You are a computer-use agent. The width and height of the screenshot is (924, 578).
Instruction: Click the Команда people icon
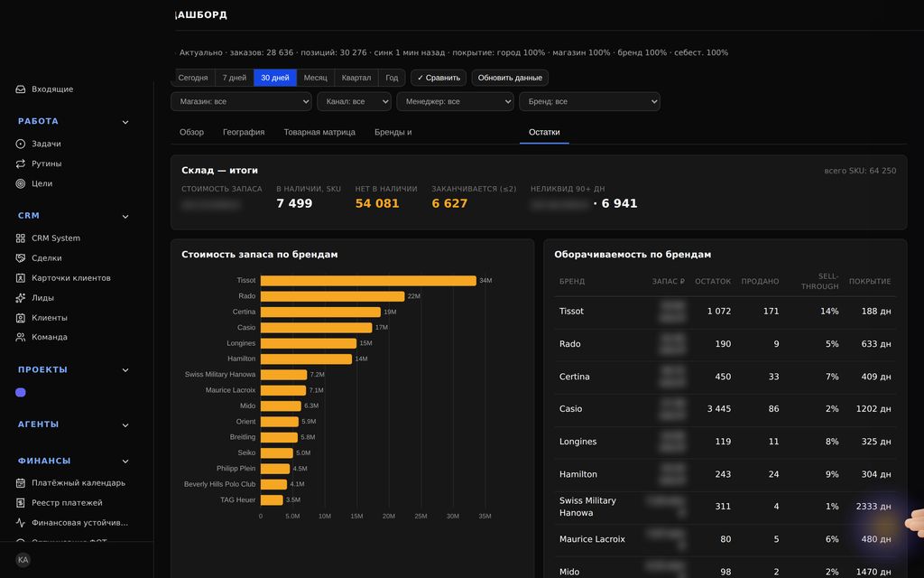(x=21, y=338)
